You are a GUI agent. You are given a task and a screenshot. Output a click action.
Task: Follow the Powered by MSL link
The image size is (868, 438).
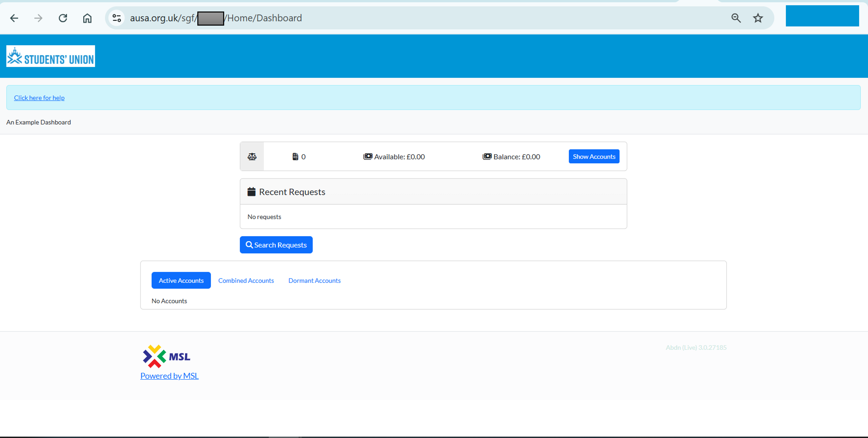(x=169, y=376)
